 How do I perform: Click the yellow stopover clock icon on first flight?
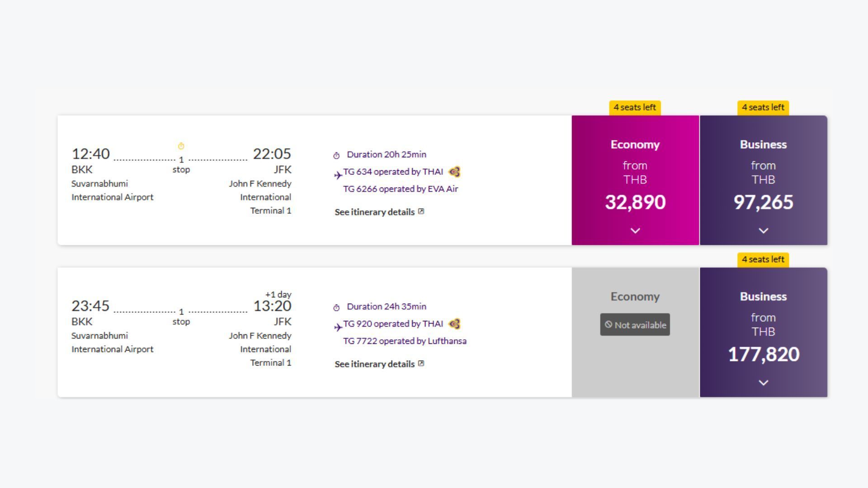[181, 146]
